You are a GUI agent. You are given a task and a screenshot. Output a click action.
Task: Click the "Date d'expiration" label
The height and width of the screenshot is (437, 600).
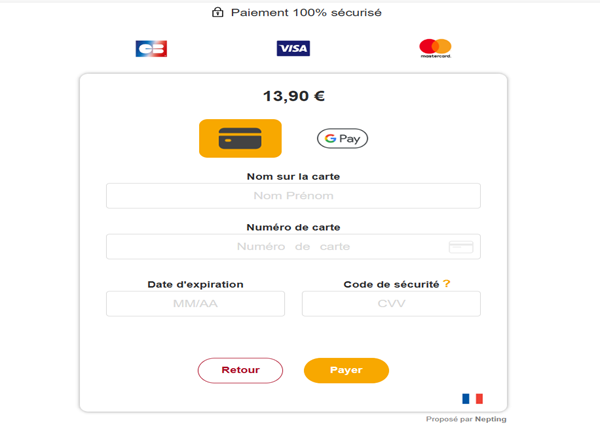(x=195, y=284)
